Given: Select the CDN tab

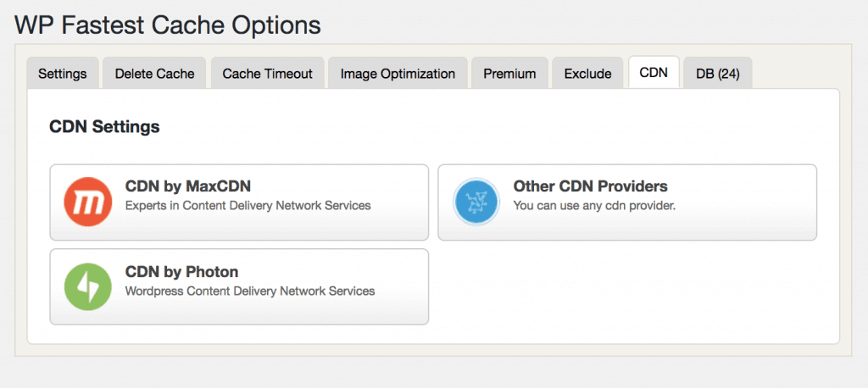Looking at the screenshot, I should (654, 73).
